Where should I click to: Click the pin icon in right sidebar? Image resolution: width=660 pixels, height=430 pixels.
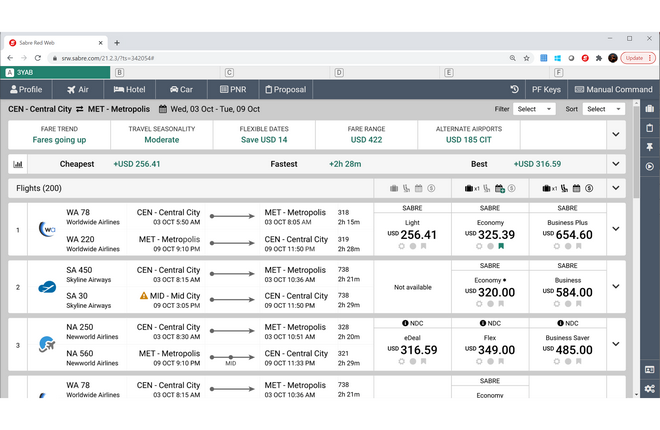coord(649,147)
